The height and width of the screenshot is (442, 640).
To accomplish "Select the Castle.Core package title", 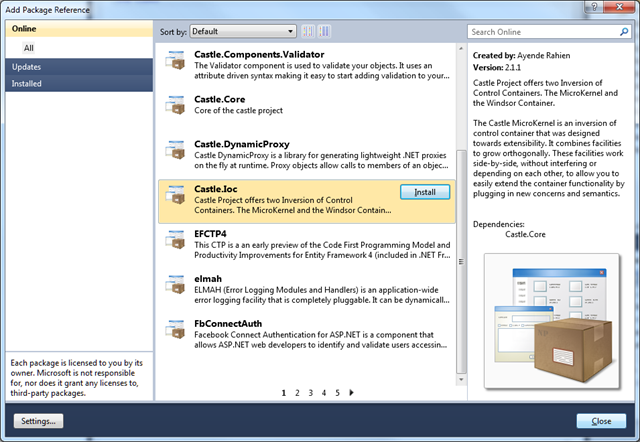I will pos(220,99).
